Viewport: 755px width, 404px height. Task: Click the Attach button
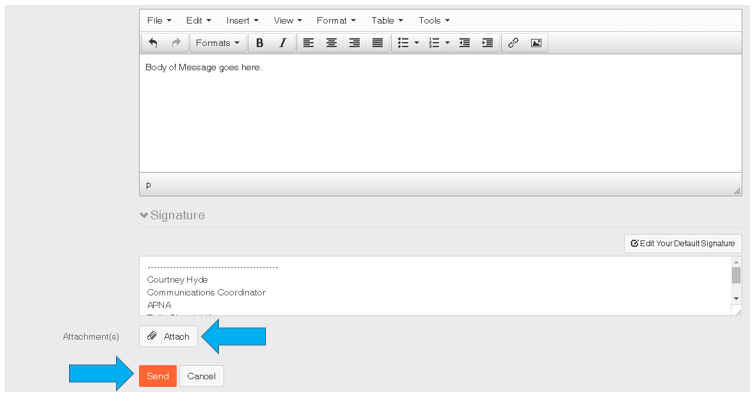pos(169,337)
